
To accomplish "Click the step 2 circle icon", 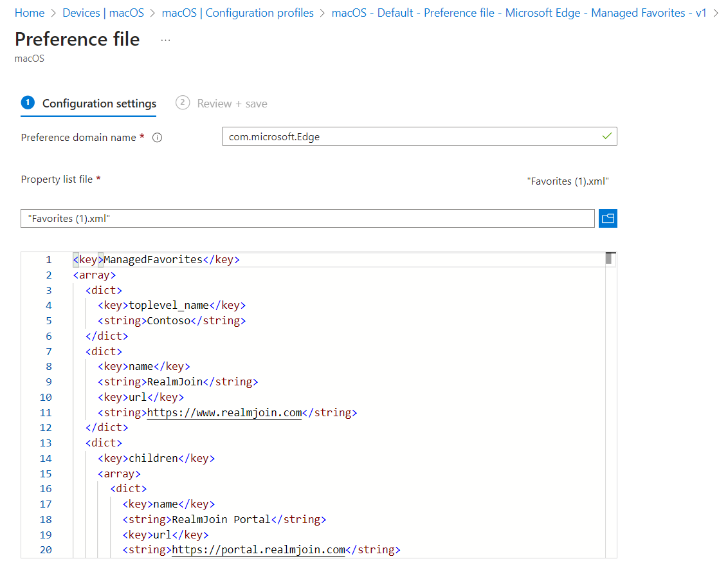I will (183, 103).
